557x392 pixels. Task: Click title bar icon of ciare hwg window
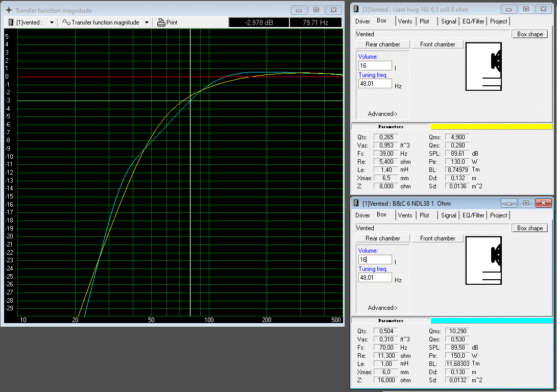pyautogui.click(x=356, y=9)
